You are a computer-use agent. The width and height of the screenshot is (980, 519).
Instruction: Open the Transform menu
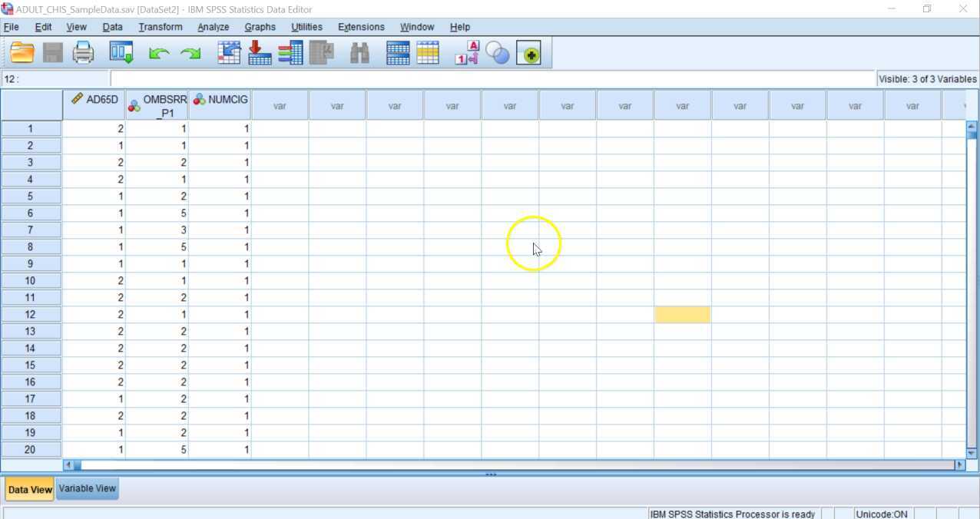coord(161,27)
